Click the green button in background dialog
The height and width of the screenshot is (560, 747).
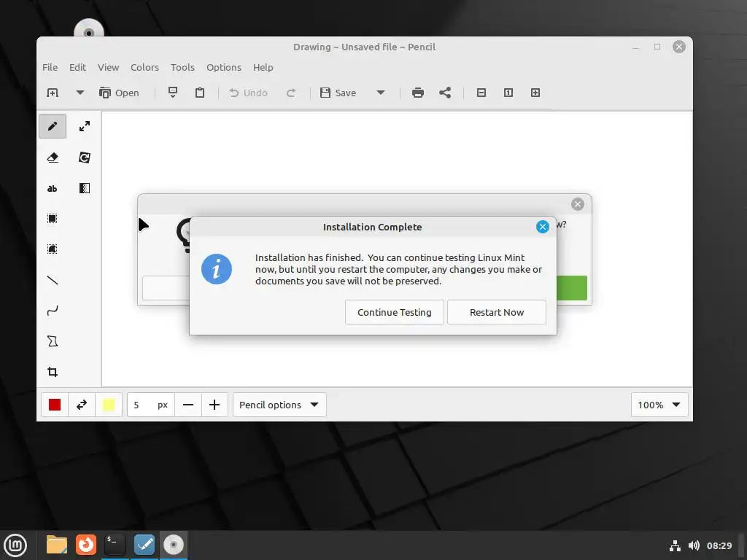click(572, 287)
